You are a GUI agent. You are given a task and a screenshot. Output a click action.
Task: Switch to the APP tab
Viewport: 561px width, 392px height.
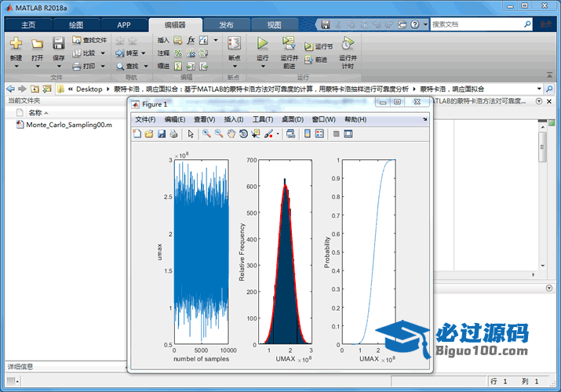pyautogui.click(x=124, y=24)
